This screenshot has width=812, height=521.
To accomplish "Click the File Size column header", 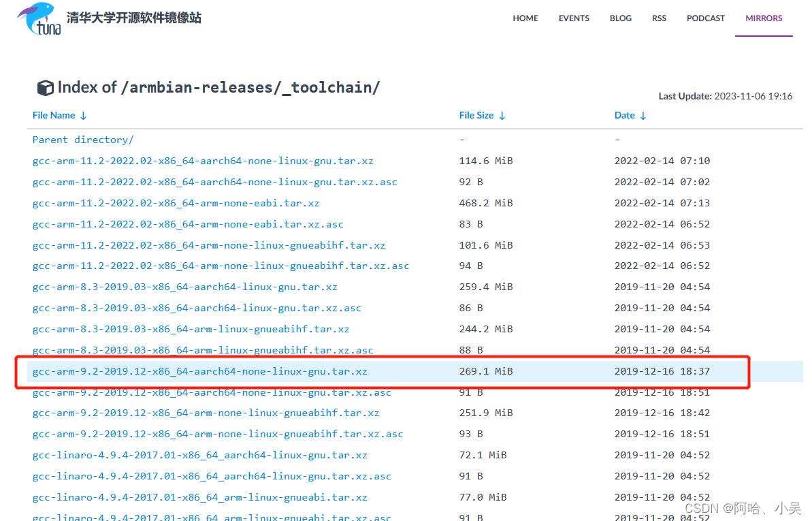I will coord(476,115).
